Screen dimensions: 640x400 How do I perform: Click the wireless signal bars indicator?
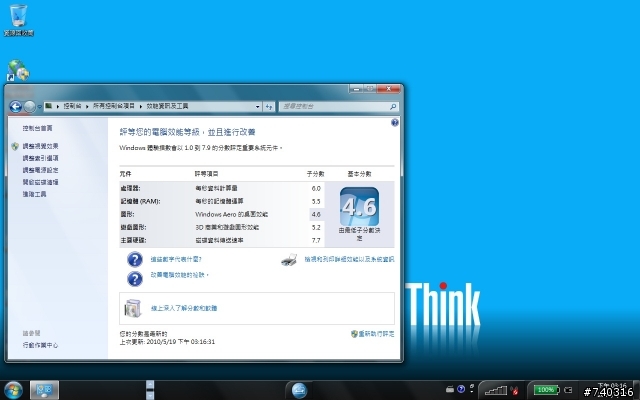click(496, 390)
